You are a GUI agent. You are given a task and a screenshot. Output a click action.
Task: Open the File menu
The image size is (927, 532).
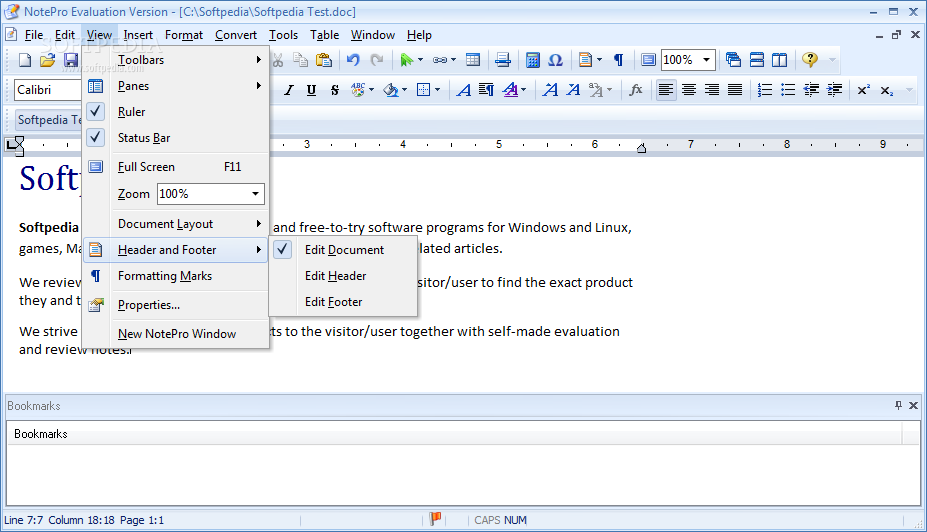34,35
